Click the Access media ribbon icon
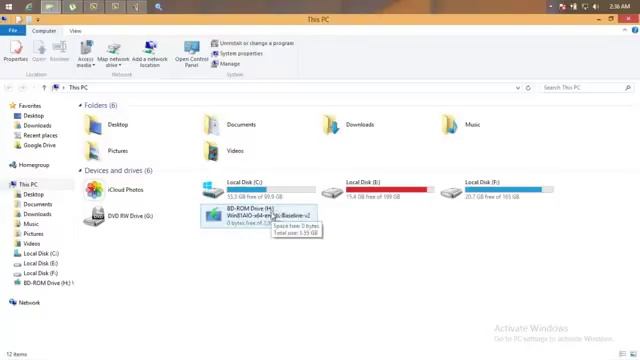 pos(86,48)
